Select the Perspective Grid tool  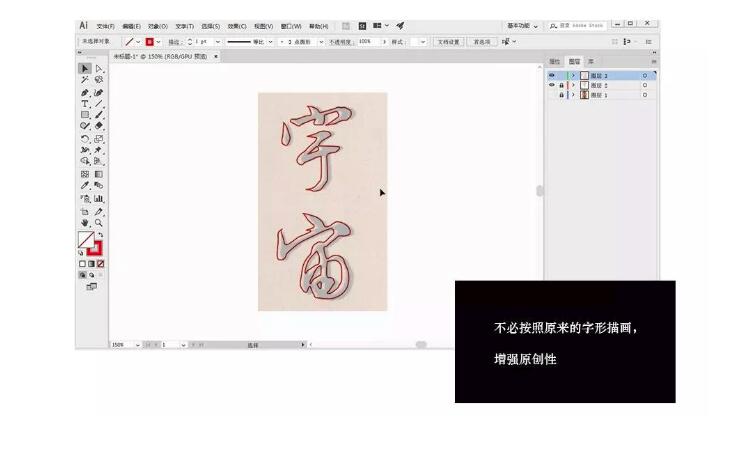[x=99, y=161]
